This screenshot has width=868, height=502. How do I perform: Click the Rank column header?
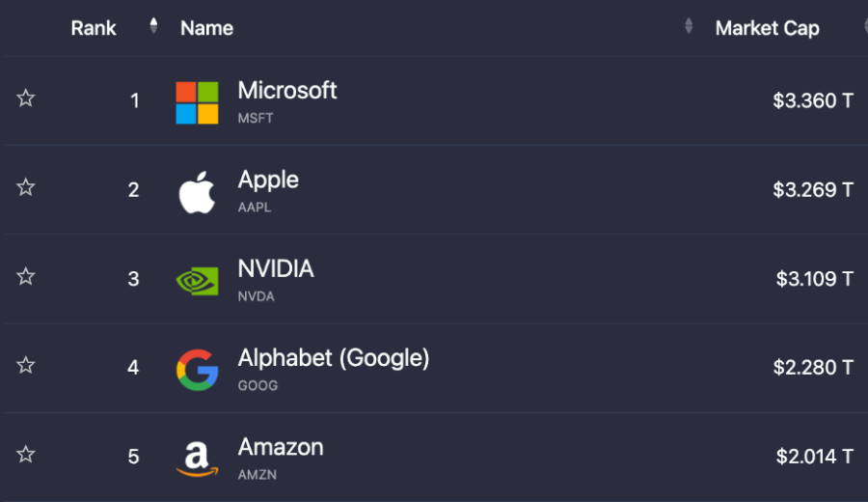pos(94,28)
